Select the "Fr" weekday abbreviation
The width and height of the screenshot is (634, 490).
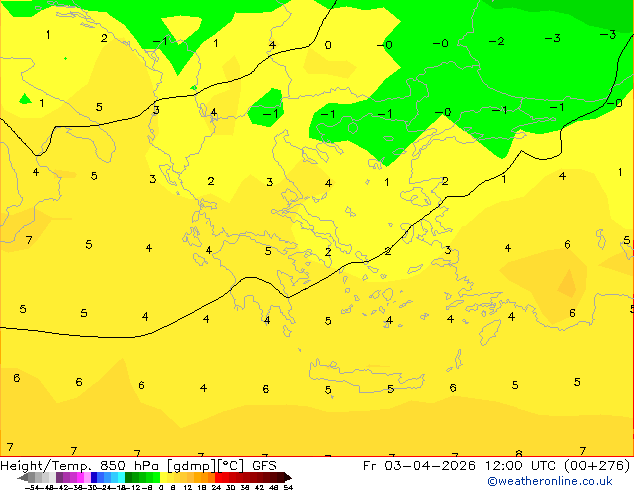370,466
